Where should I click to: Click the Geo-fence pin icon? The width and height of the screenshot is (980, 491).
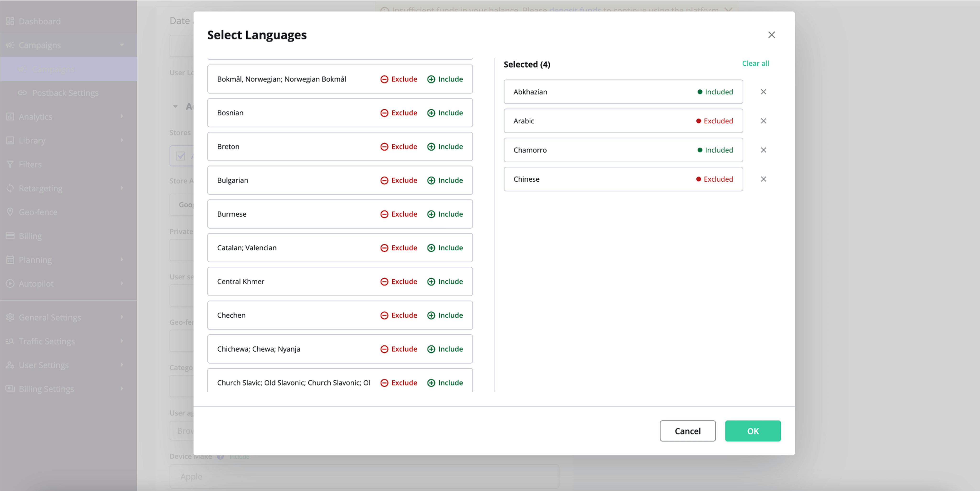coord(10,212)
